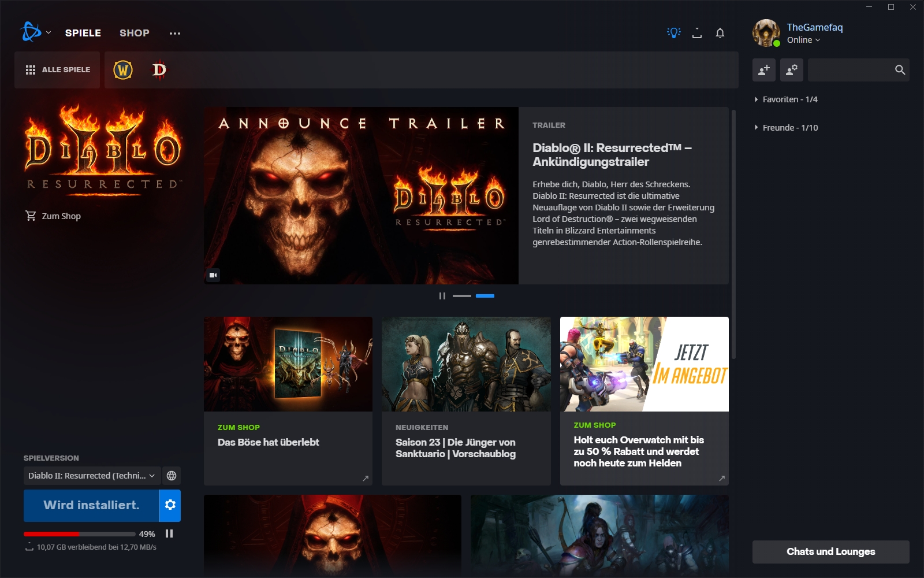924x578 pixels.
Task: Click the TheGamefaq profile avatar
Action: tap(766, 33)
